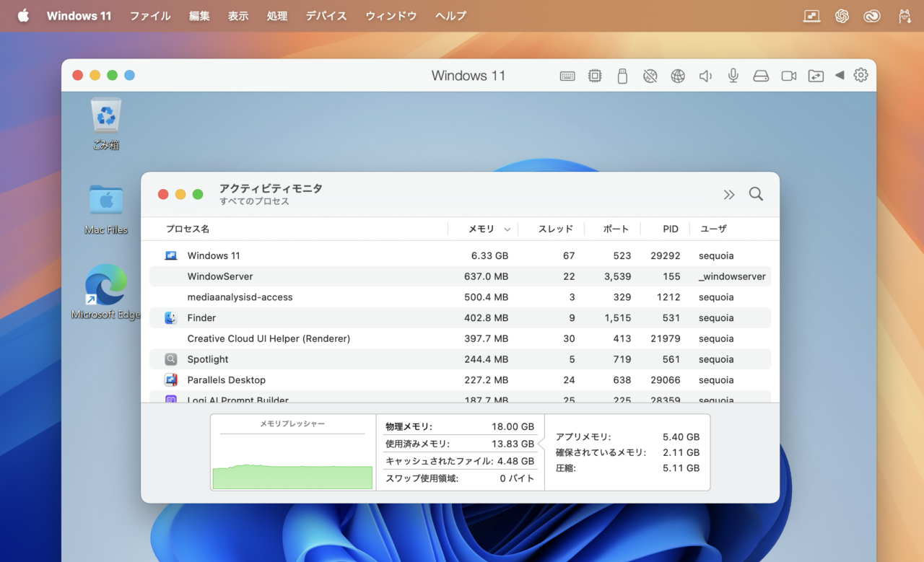Open the shared folder icon in Parallels toolbar
Screen dimensions: 924x562
click(x=816, y=76)
